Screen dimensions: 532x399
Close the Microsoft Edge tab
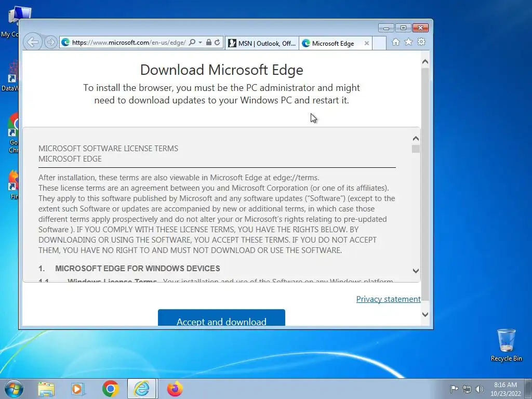pyautogui.click(x=366, y=43)
